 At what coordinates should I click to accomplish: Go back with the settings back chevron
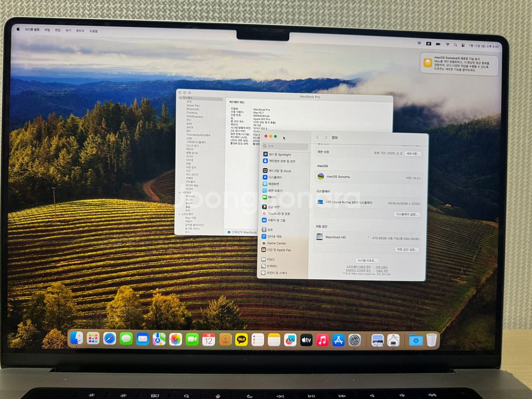point(318,137)
